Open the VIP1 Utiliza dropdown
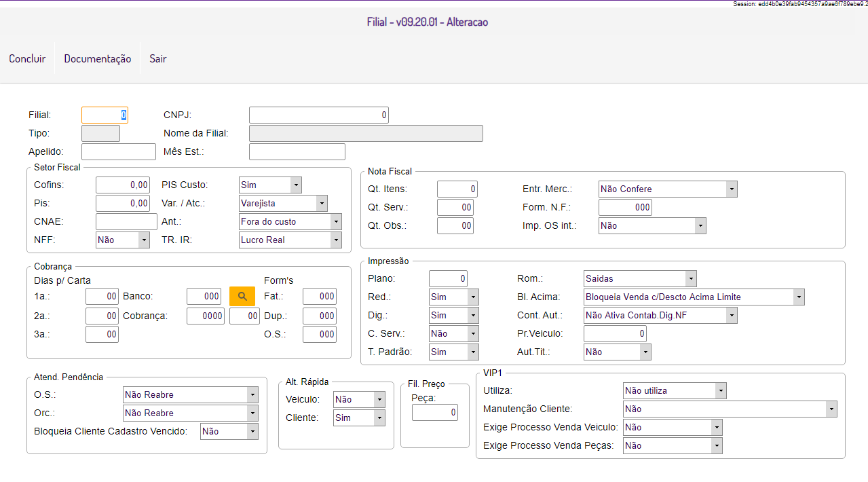This screenshot has height=482, width=868. coord(675,390)
